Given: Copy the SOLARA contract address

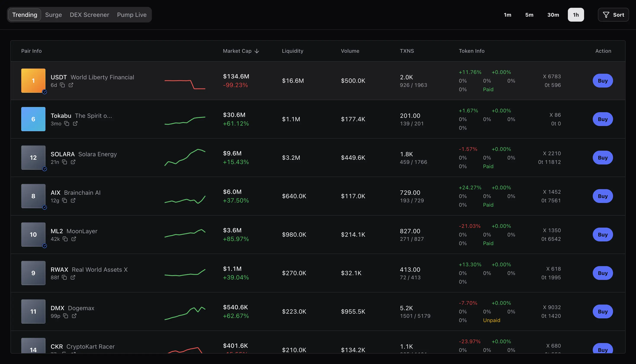Looking at the screenshot, I should coord(65,162).
